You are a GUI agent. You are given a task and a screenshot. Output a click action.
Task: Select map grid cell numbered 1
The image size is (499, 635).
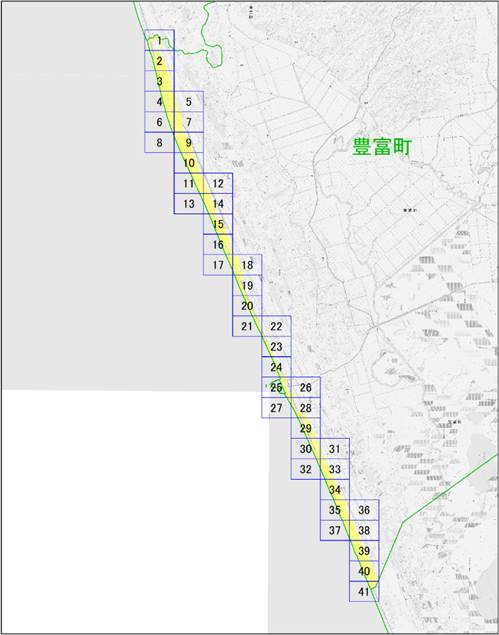tap(159, 40)
